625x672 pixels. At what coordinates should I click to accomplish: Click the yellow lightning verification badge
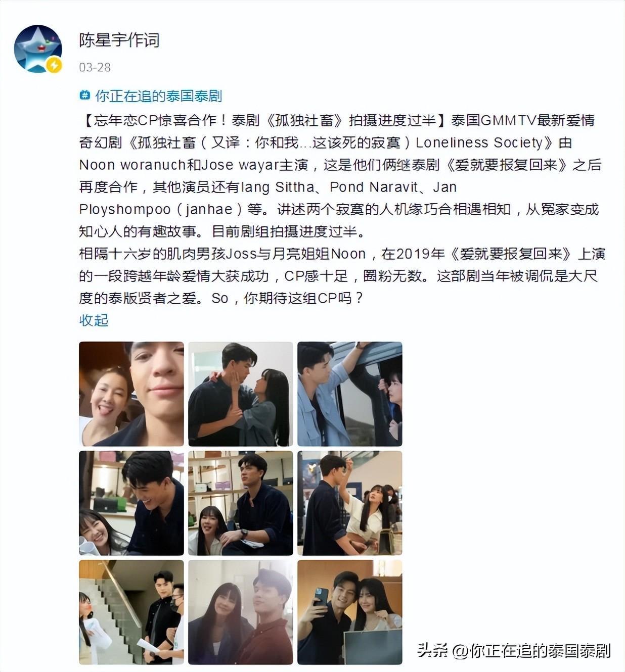point(54,65)
